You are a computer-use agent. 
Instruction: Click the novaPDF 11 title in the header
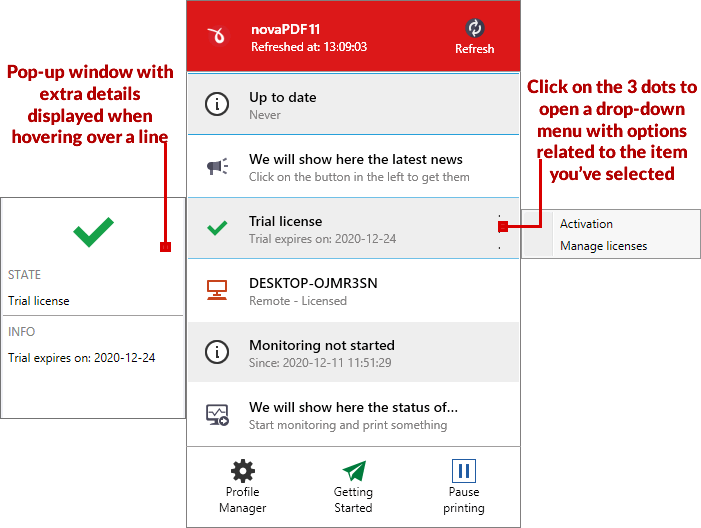[x=286, y=30]
